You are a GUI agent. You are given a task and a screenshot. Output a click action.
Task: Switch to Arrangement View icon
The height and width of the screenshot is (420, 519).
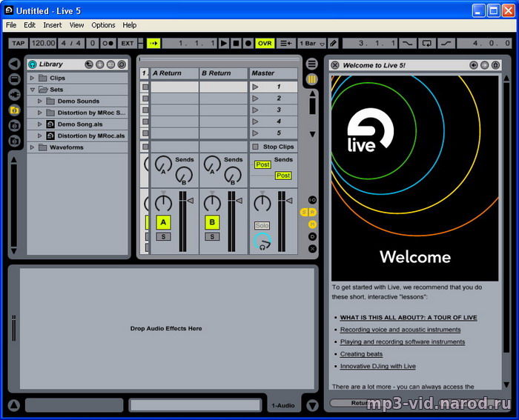[x=312, y=64]
